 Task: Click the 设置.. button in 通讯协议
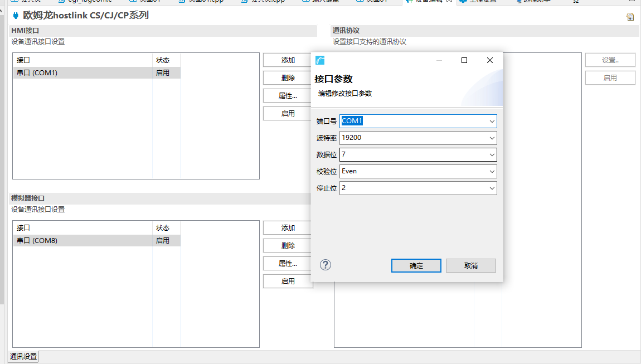click(x=610, y=60)
